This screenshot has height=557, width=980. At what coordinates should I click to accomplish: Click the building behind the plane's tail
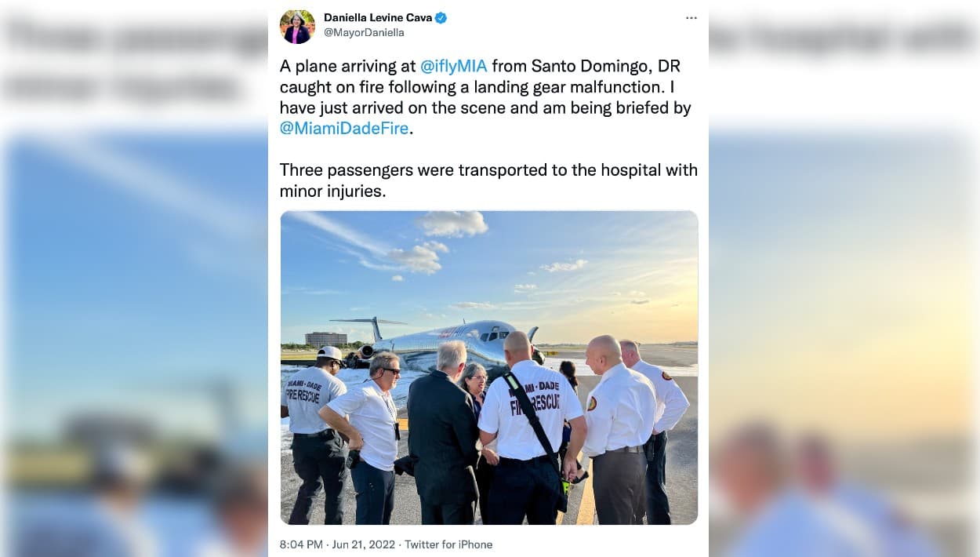click(326, 339)
